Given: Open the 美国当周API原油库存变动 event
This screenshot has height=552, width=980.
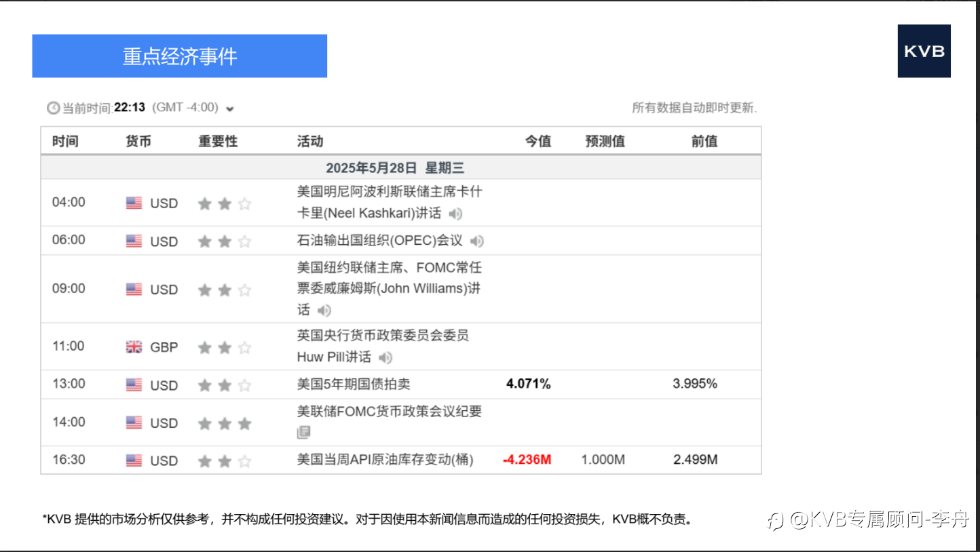Looking at the screenshot, I should 385,460.
